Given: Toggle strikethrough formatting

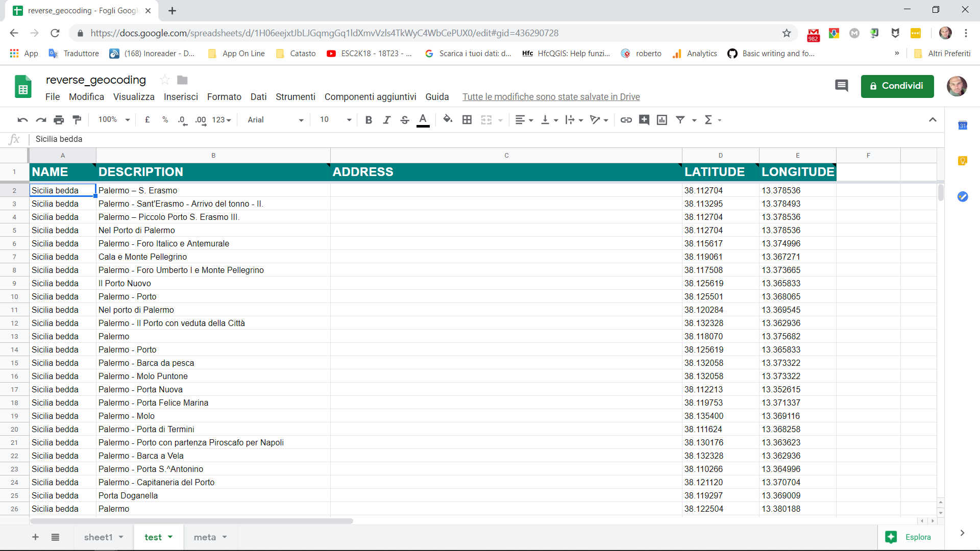Looking at the screenshot, I should (405, 120).
